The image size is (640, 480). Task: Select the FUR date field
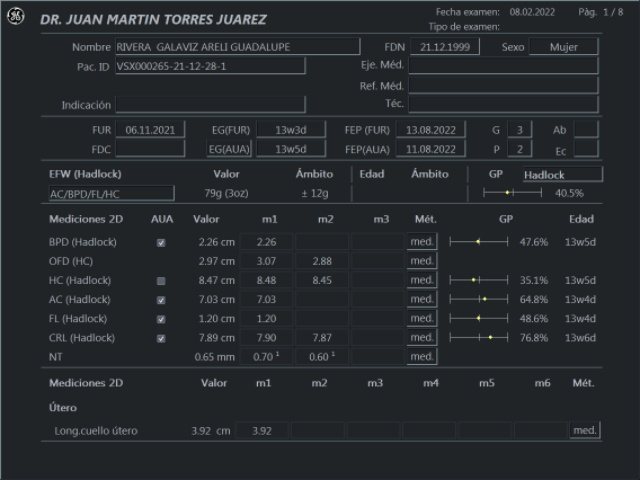coord(150,130)
